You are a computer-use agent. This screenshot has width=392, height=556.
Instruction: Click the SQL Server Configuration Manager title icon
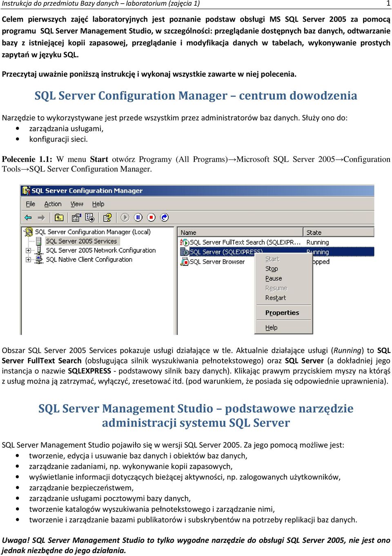click(26, 190)
